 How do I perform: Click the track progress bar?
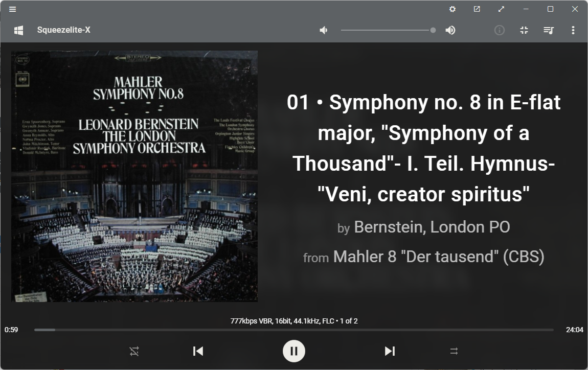(293, 330)
